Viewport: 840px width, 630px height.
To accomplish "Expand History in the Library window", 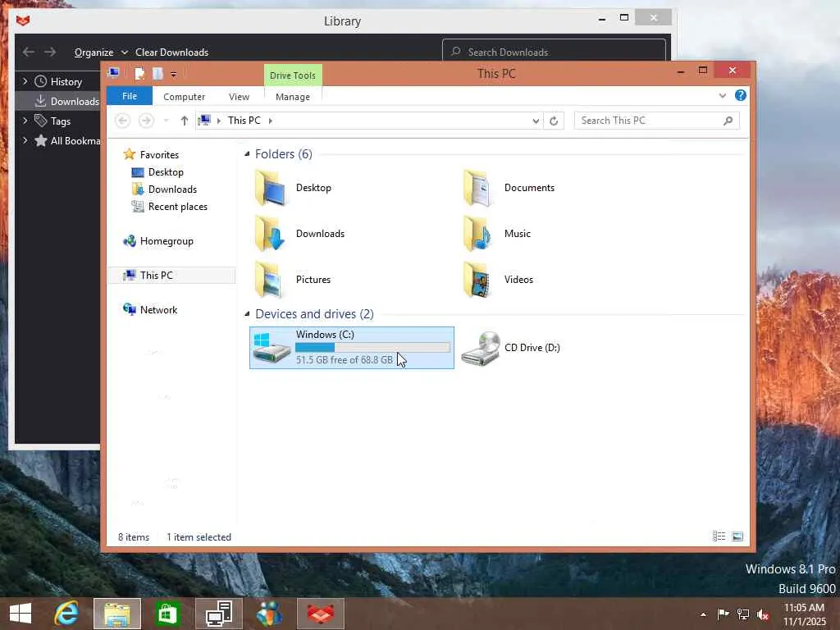I will click(25, 81).
